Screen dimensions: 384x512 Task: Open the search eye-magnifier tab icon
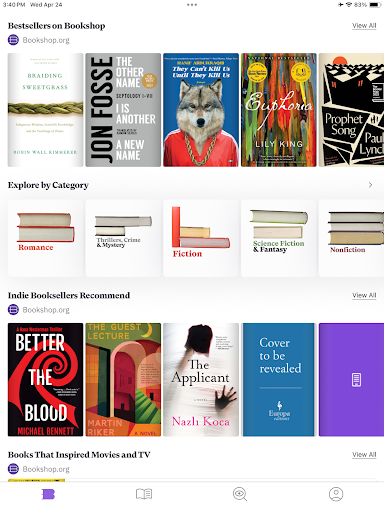[x=240, y=494]
